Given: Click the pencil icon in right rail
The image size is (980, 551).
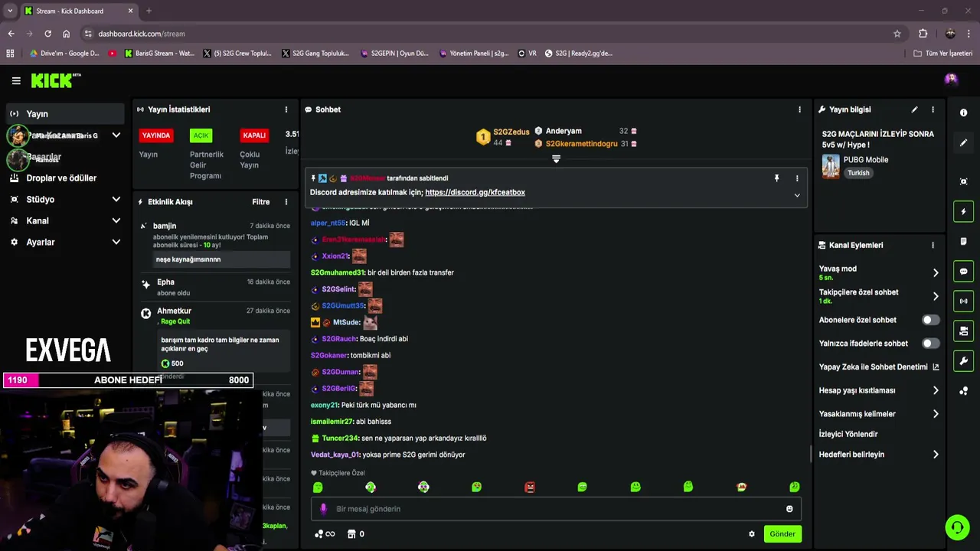Looking at the screenshot, I should pos(963,143).
